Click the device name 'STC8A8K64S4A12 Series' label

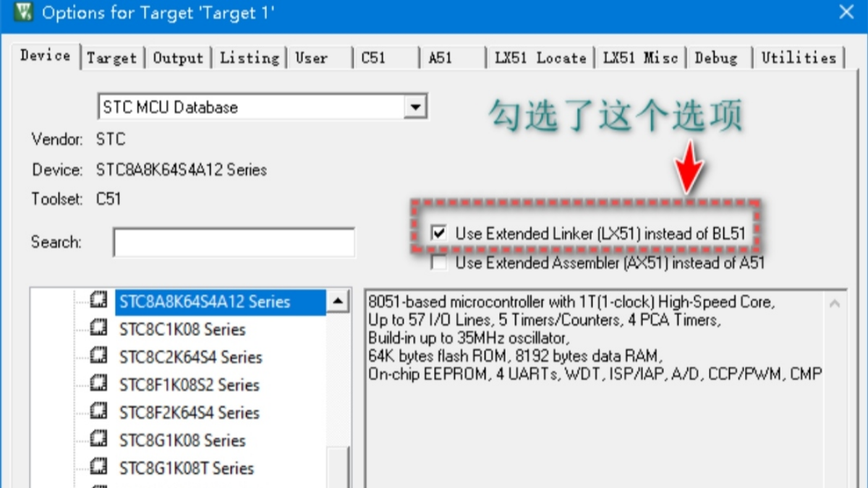click(x=182, y=170)
